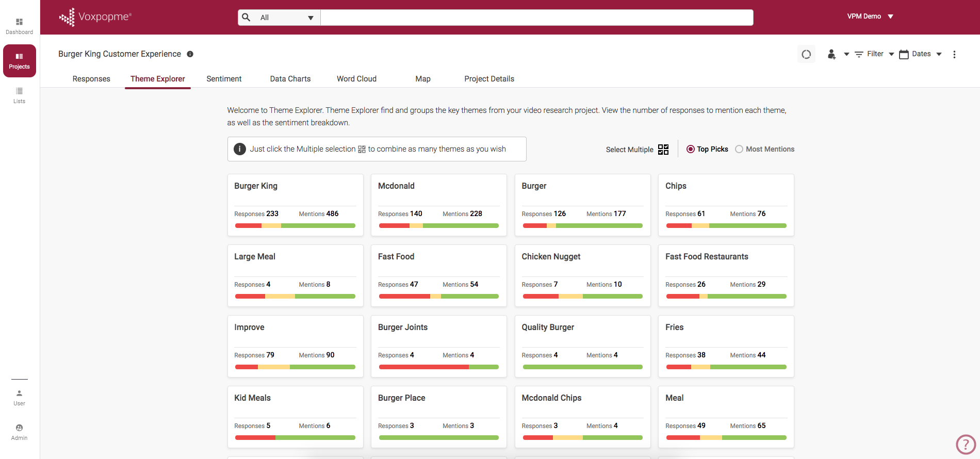Click Mentions 486 on Burger King card

319,214
